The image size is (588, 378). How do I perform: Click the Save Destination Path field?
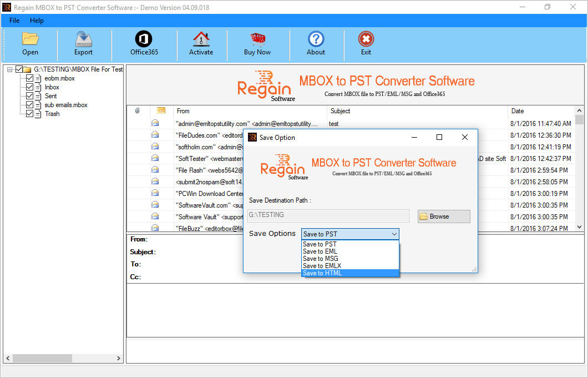click(328, 215)
